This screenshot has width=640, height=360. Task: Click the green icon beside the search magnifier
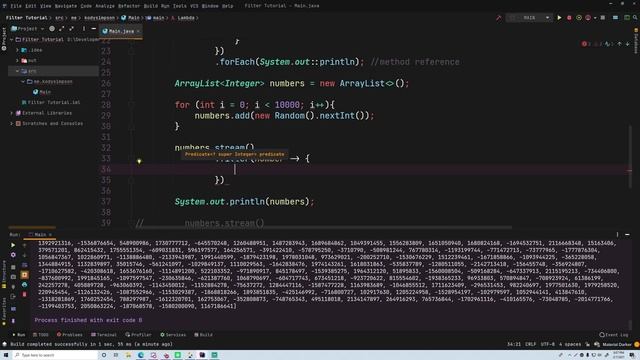tap(627, 18)
